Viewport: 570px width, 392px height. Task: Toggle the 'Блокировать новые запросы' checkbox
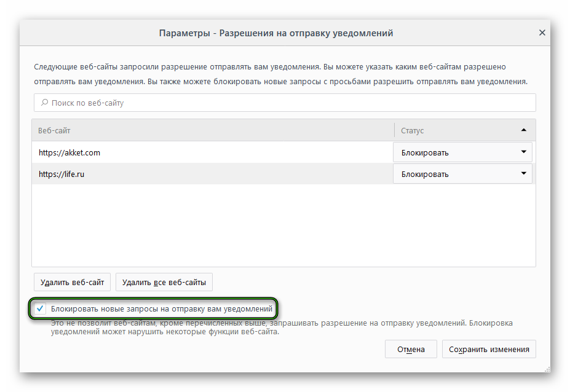41,308
